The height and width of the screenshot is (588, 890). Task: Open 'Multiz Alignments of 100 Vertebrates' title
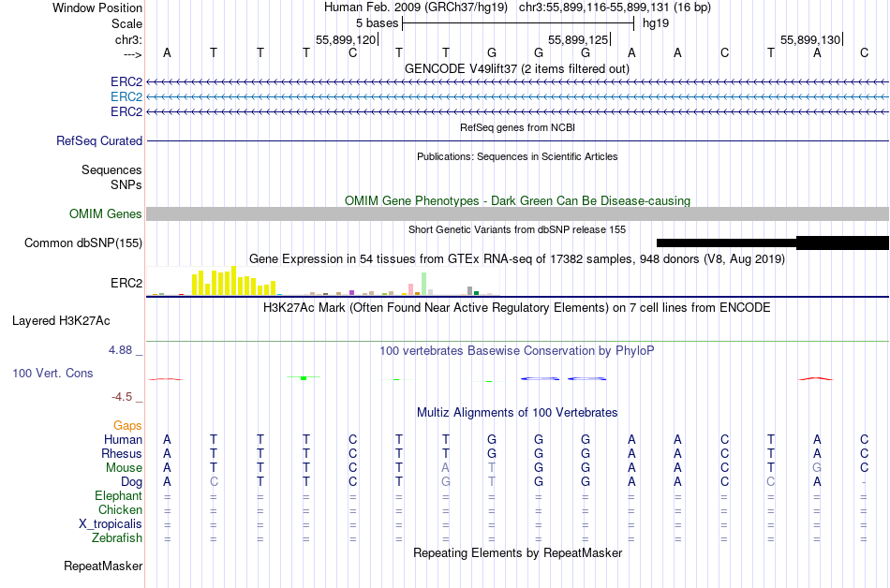(517, 412)
